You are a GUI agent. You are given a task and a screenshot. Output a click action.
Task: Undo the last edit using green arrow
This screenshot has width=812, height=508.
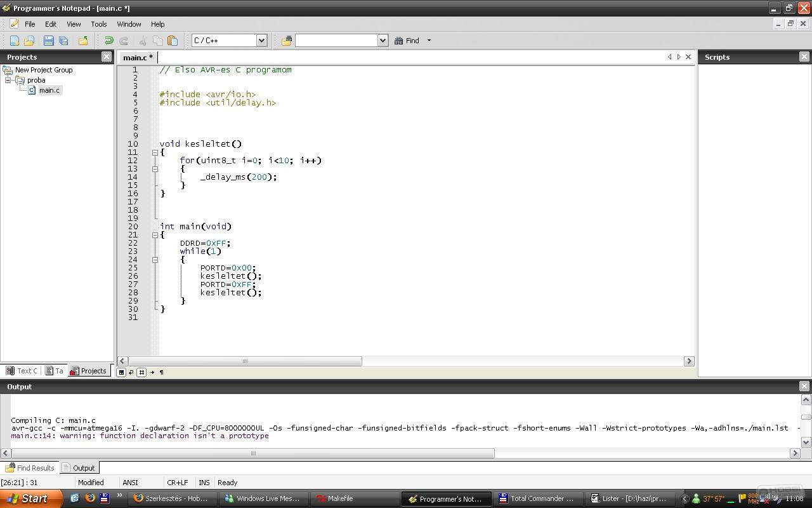click(109, 41)
